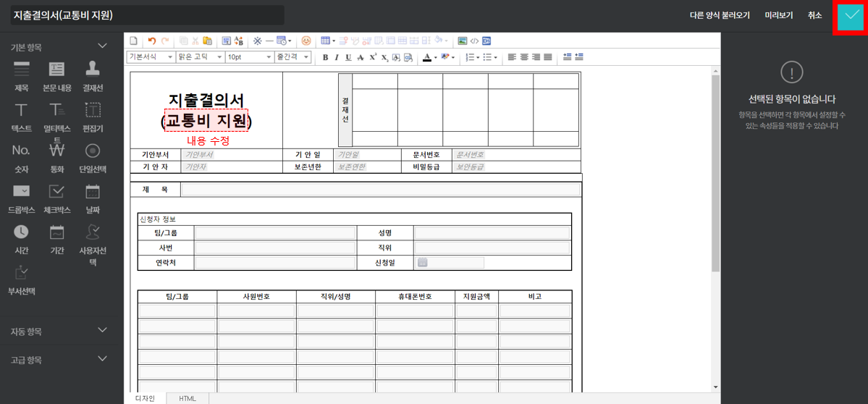Click the 기안부서 placeholder field
This screenshot has height=404, width=868.
[x=199, y=154]
